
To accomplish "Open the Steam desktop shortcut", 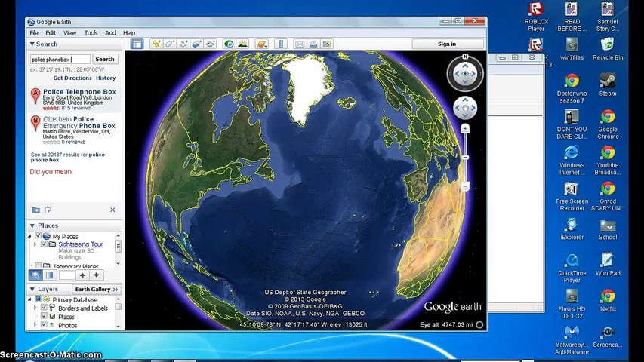I will pos(608,85).
